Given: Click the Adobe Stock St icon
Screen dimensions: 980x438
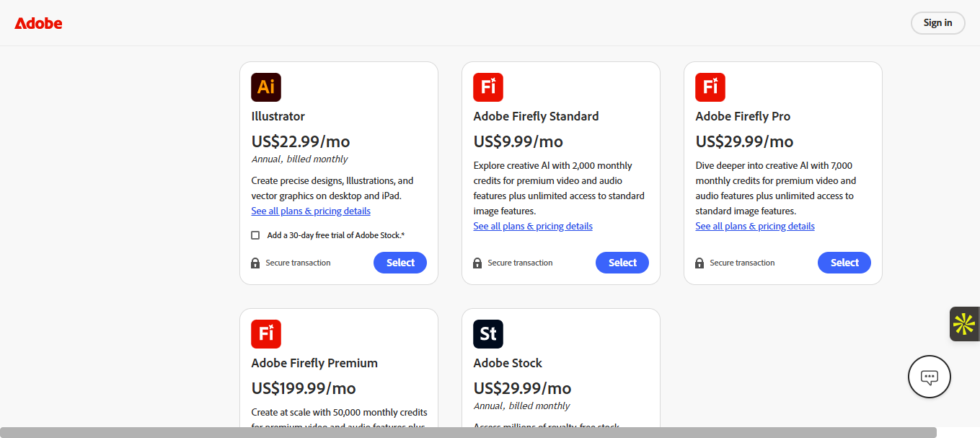Looking at the screenshot, I should pos(488,334).
